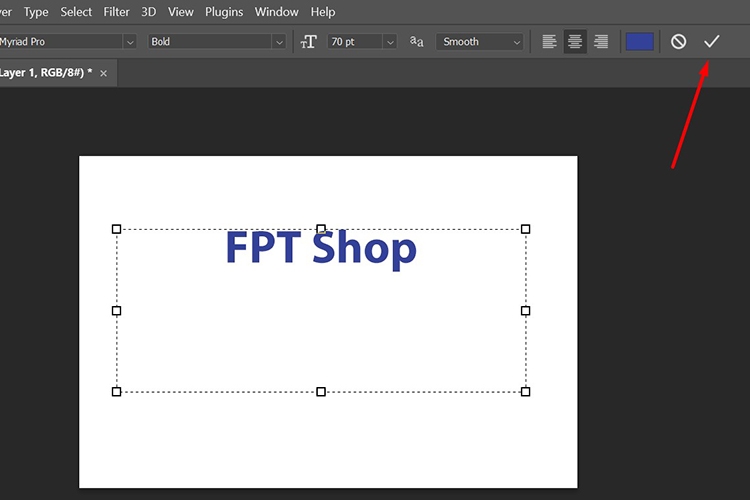Open the Smooth anti-aliasing dropdown

pos(480,42)
